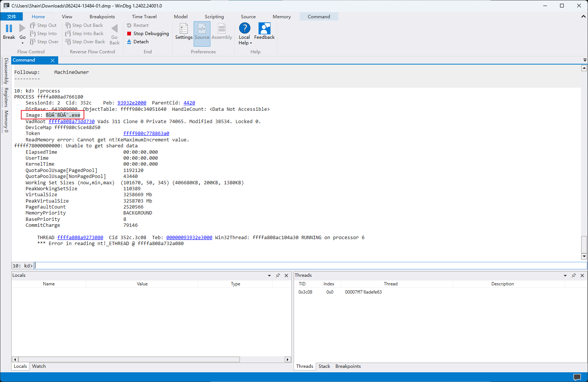Open the Breakpoints ribbon tab
The width and height of the screenshot is (588, 382).
point(102,16)
